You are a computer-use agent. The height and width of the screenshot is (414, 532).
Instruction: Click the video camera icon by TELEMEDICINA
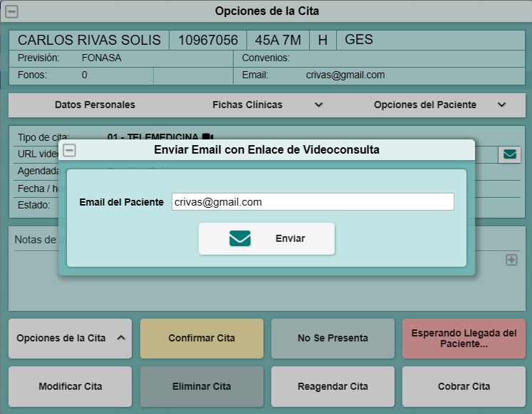tap(207, 137)
